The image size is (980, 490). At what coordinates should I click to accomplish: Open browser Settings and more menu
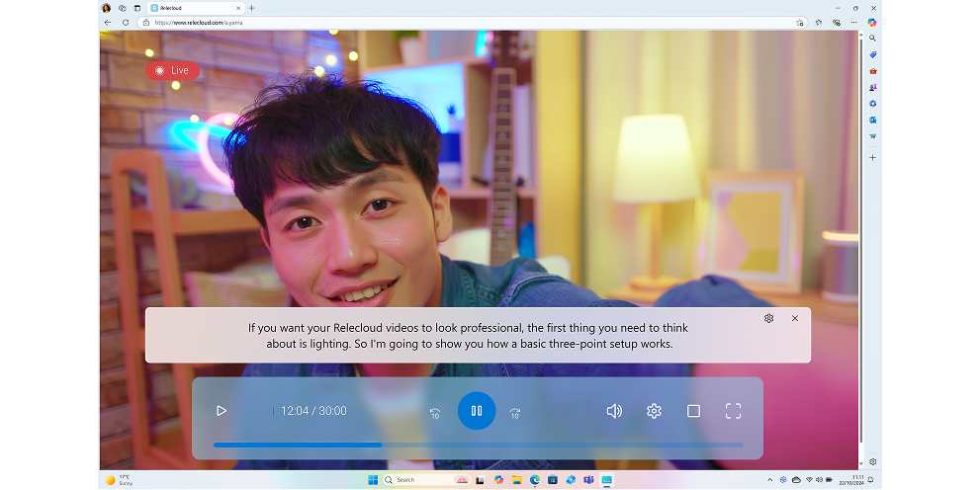(x=853, y=23)
